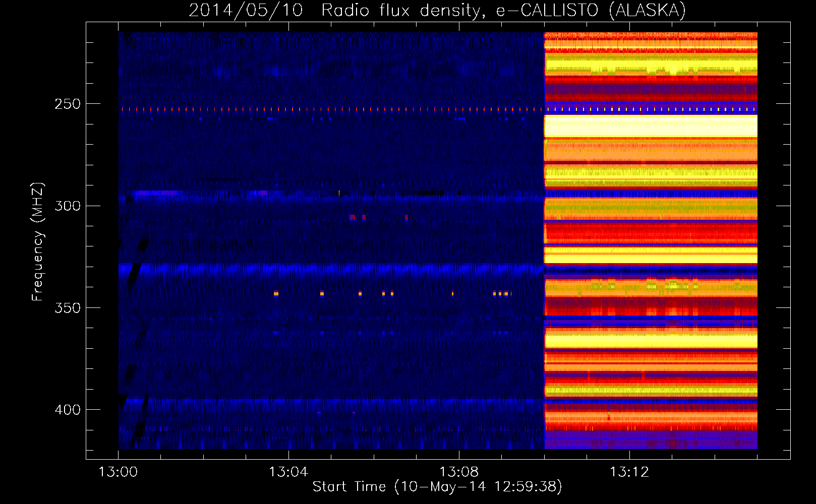Click the 'Frequency (MHZ)' axis label
This screenshot has height=504, width=816.
[x=38, y=241]
